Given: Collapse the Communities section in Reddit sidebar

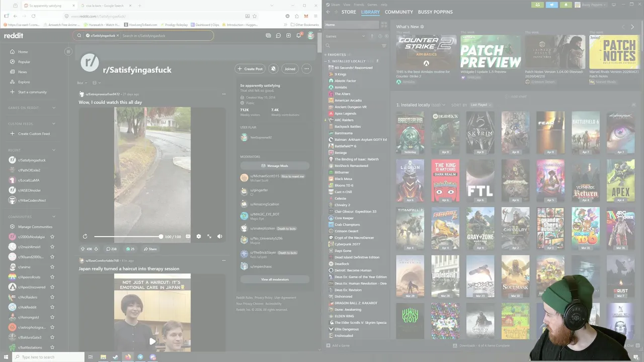Looking at the screenshot, I should pos(54,217).
